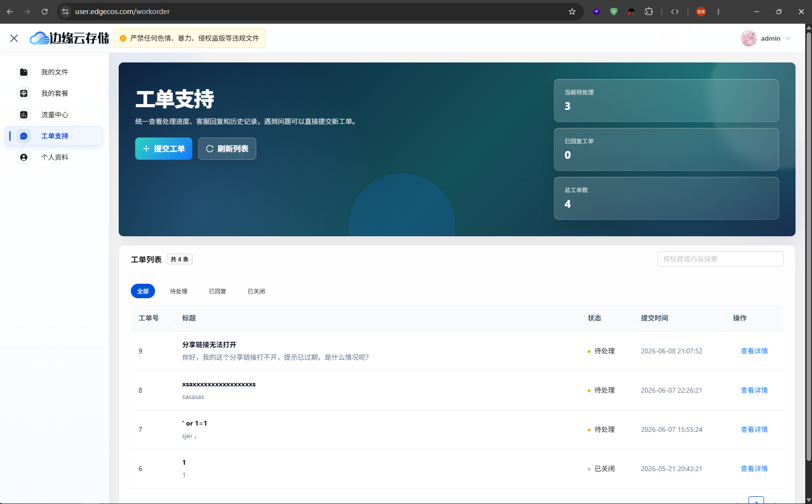Click the browser address bar URL

pyautogui.click(x=123, y=12)
